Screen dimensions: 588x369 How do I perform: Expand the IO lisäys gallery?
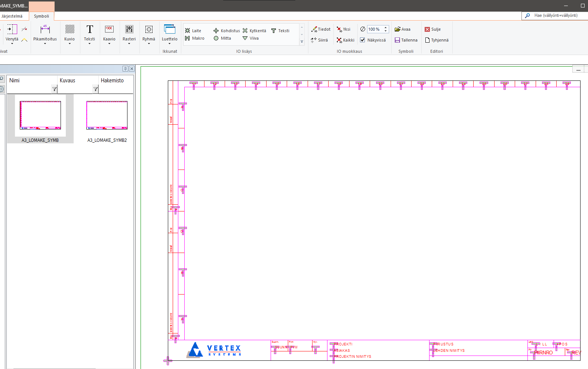click(x=302, y=42)
